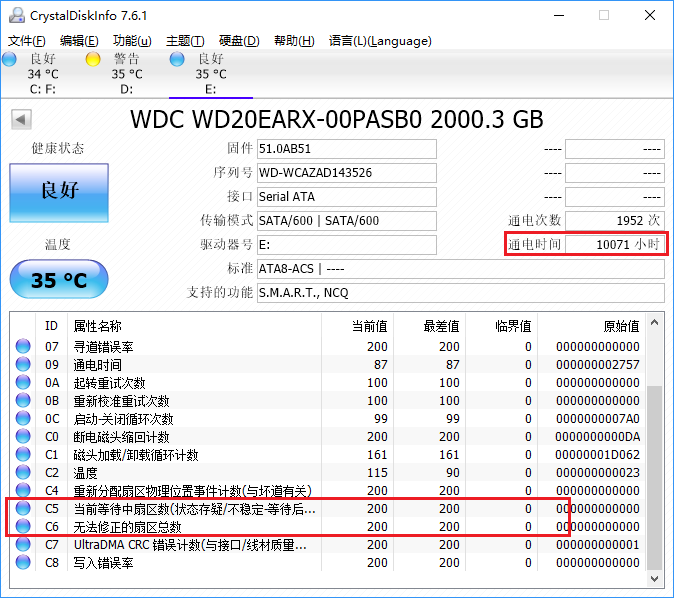
Task: Open the 主题(T) menu
Action: point(185,41)
